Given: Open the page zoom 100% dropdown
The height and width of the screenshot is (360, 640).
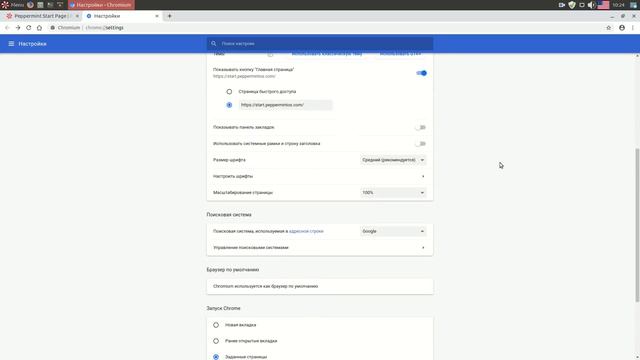Looking at the screenshot, I should tap(393, 193).
